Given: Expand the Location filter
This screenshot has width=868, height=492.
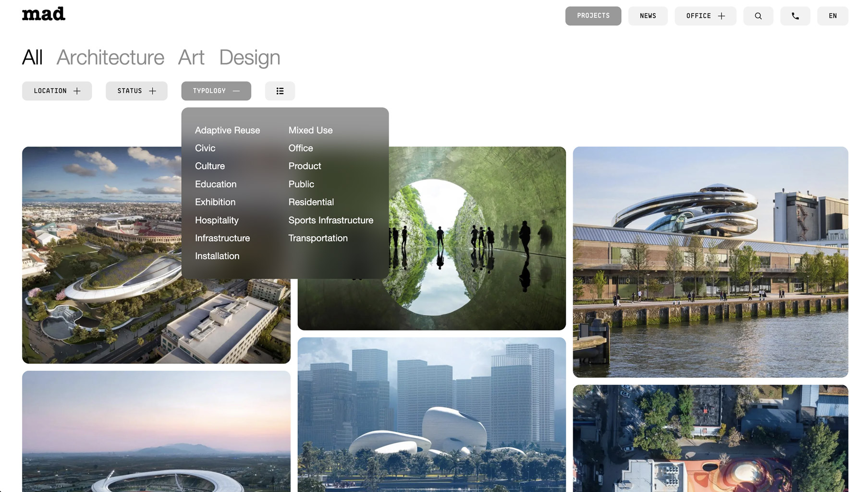Looking at the screenshot, I should pyautogui.click(x=57, y=91).
